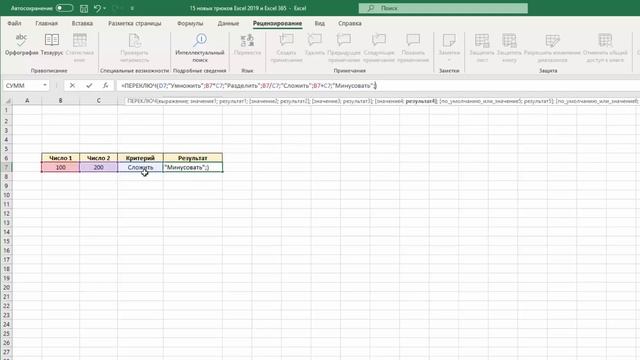Select column B header
The height and width of the screenshot is (360, 640).
pyautogui.click(x=60, y=100)
